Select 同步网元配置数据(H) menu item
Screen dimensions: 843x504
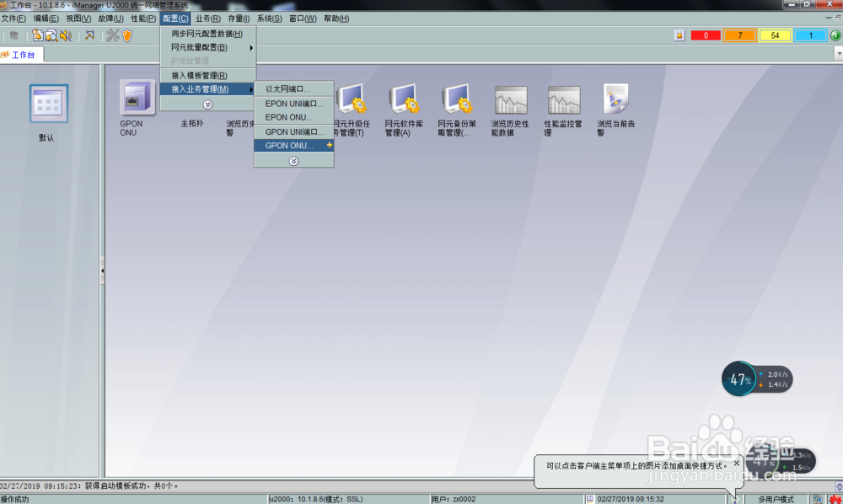tap(208, 34)
